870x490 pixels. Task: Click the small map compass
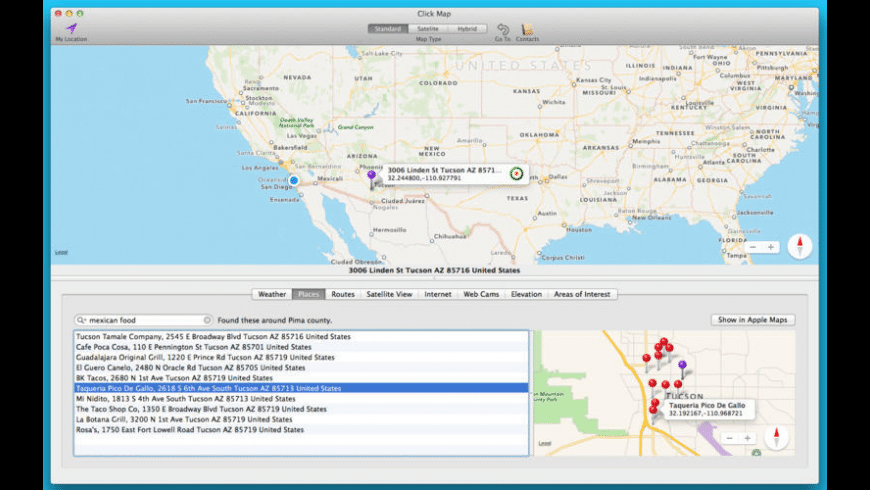coord(776,437)
